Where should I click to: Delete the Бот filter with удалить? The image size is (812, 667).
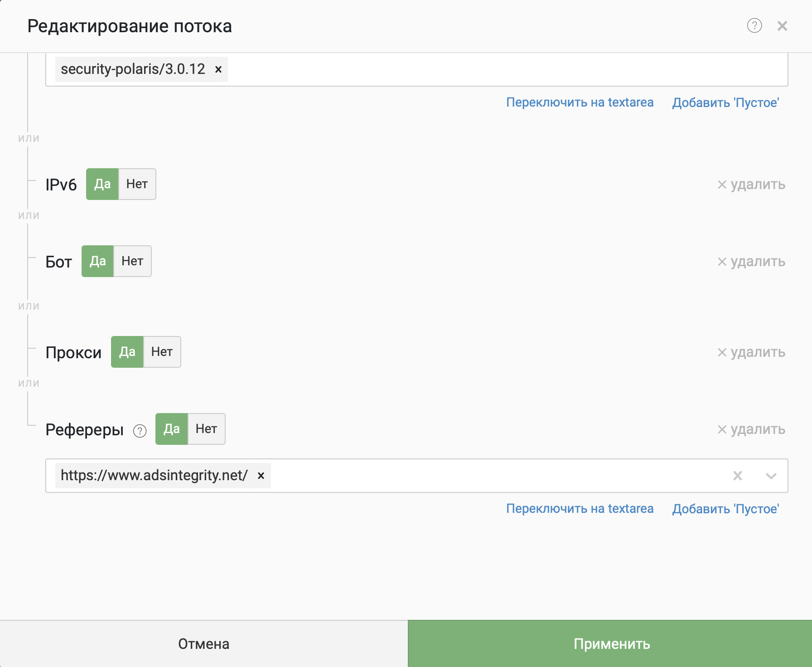[x=751, y=262]
